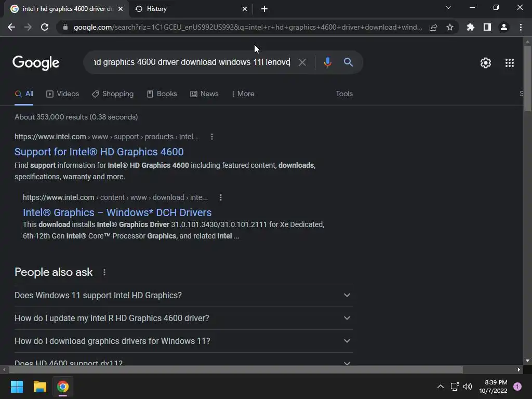Click the scroll down arrow
The image size is (532, 399).
click(527, 361)
